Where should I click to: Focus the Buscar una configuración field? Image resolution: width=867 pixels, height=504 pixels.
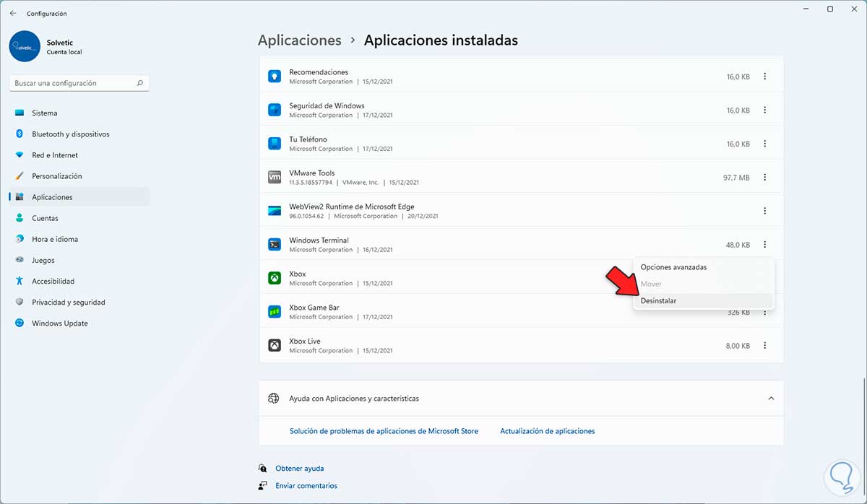80,83
